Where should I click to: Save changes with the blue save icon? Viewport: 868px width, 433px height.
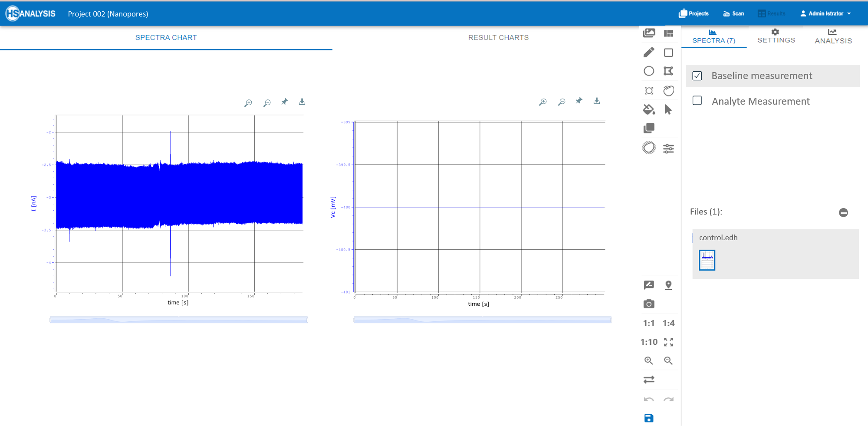tap(649, 417)
